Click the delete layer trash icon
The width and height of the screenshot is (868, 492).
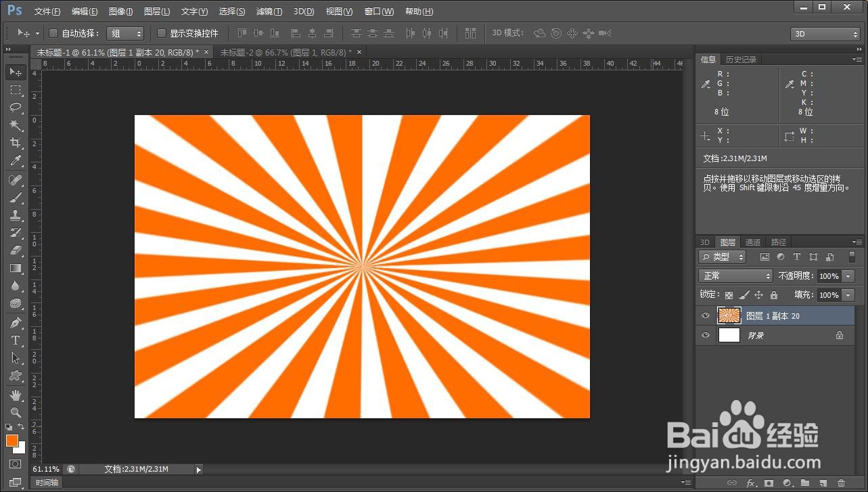pos(842,483)
